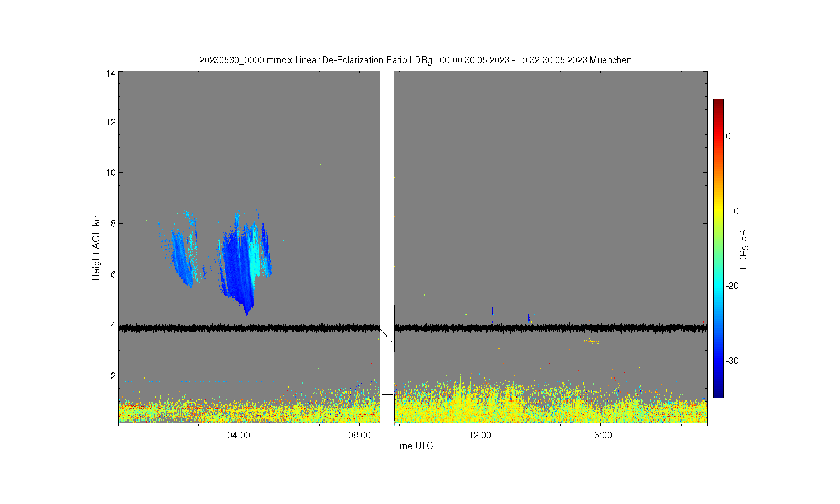
Task: Click the small blue echo near 13:40 above 4 km
Action: (528, 318)
